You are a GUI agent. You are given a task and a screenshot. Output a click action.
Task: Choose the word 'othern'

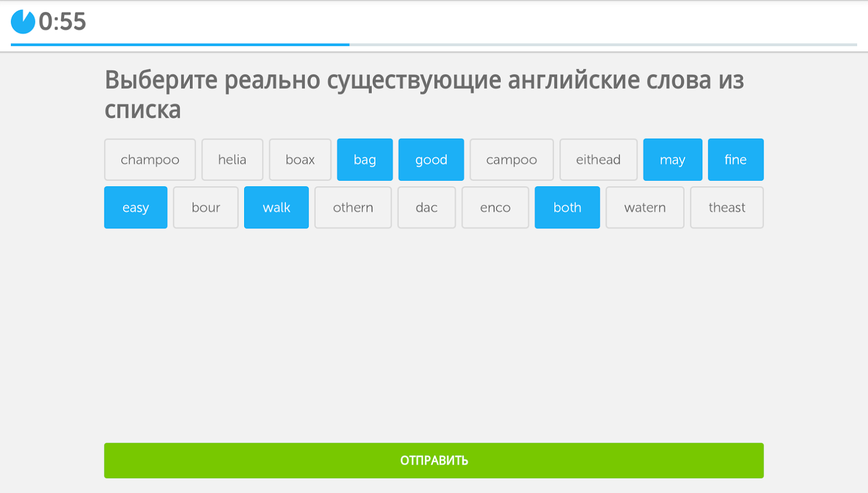(x=353, y=208)
